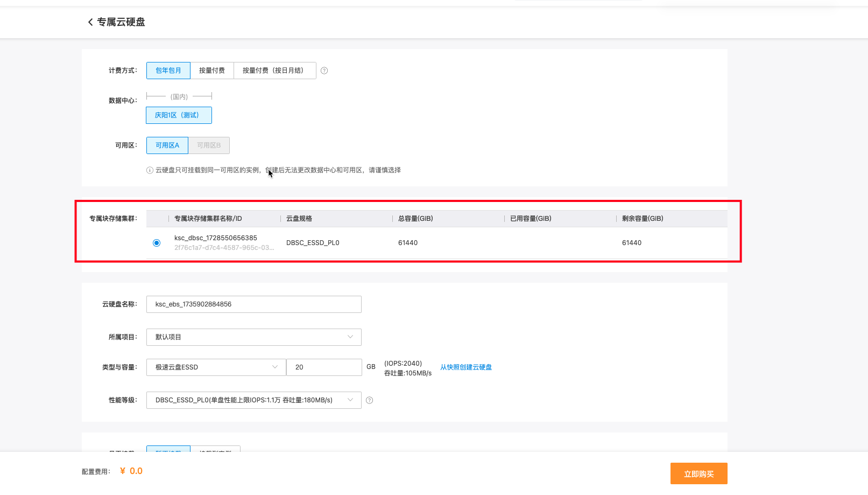Click the (IOPS:2040) value text

(403, 364)
